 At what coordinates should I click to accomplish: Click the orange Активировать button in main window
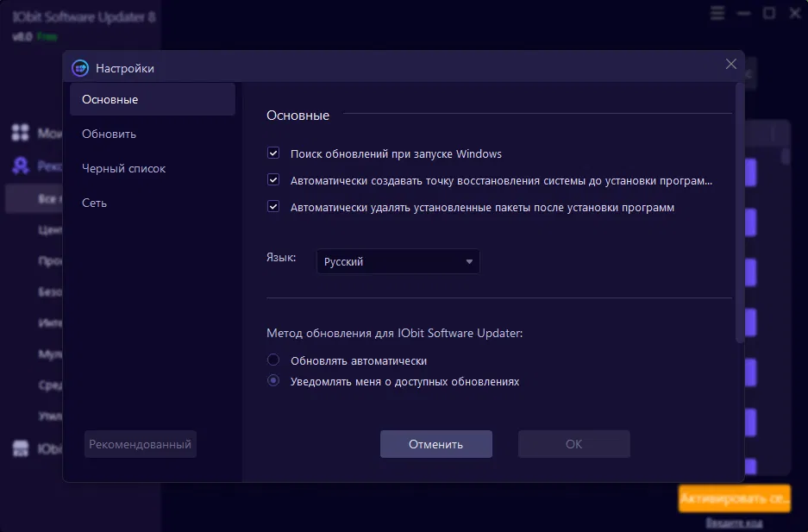click(735, 498)
